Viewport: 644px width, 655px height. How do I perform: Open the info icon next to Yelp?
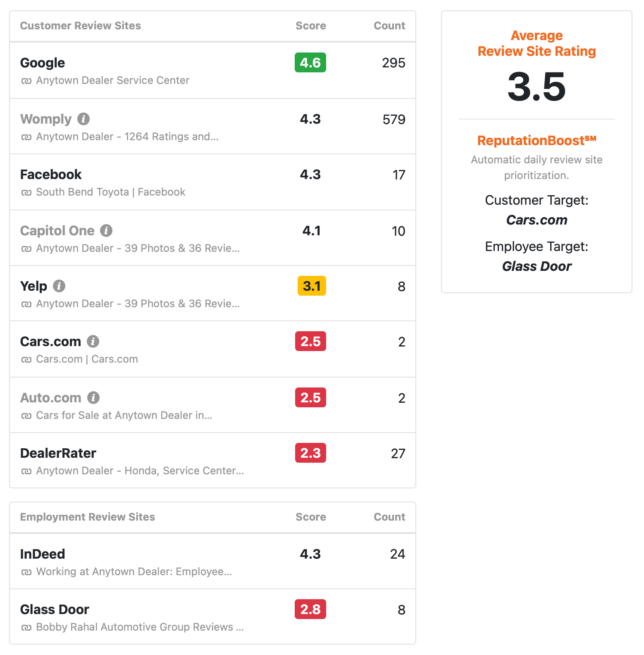click(59, 286)
